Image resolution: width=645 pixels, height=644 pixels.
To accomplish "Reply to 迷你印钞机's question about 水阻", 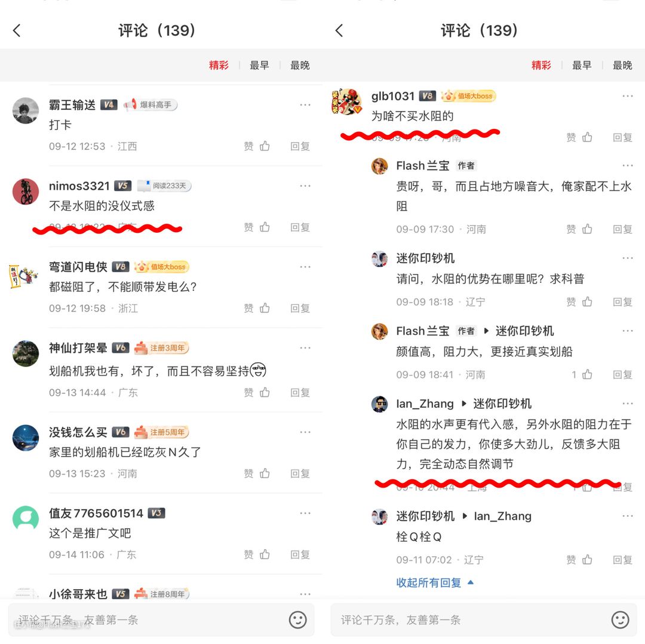I will (622, 301).
